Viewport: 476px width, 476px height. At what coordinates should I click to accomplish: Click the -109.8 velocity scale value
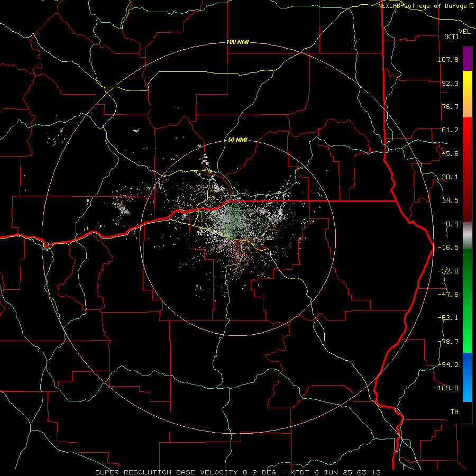tap(446, 388)
